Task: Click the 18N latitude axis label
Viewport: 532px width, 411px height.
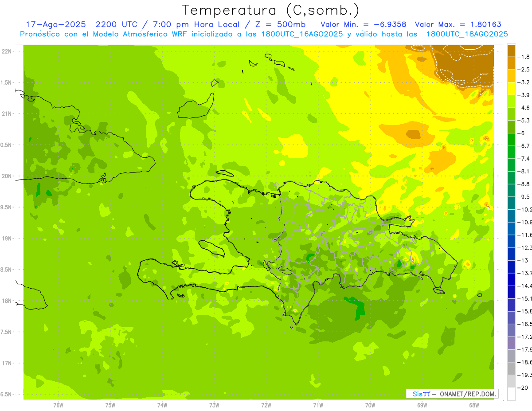Action: click(8, 301)
